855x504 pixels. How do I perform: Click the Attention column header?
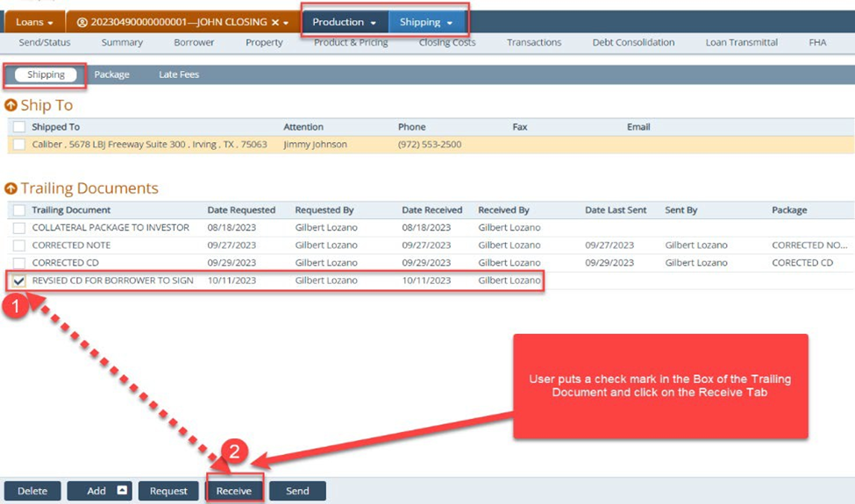pyautogui.click(x=303, y=126)
